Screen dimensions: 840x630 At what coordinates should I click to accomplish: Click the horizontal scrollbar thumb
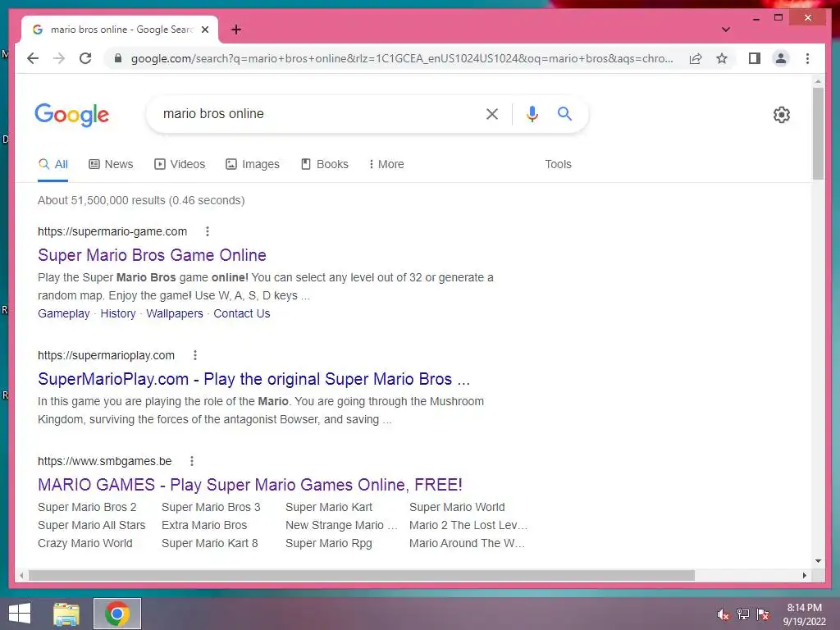362,575
